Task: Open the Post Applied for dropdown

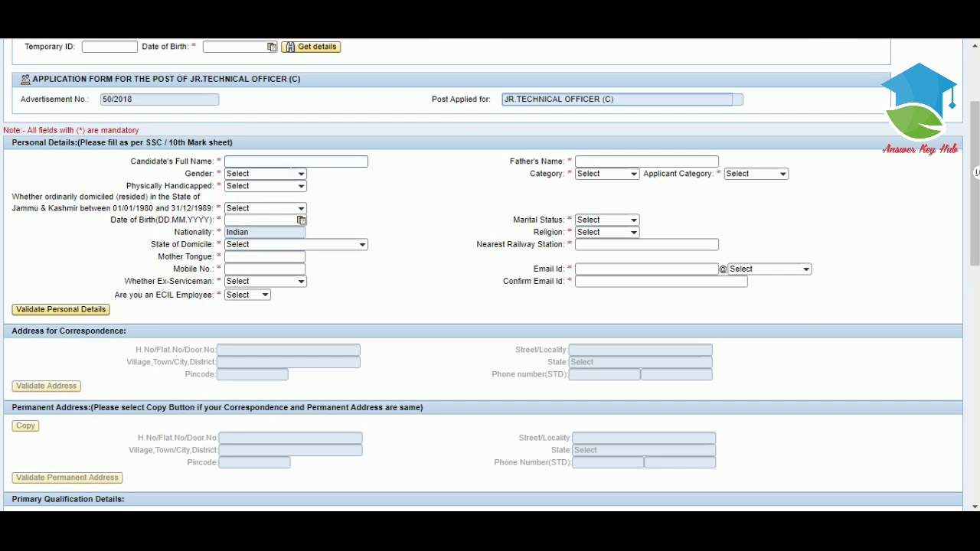Action: coord(622,99)
